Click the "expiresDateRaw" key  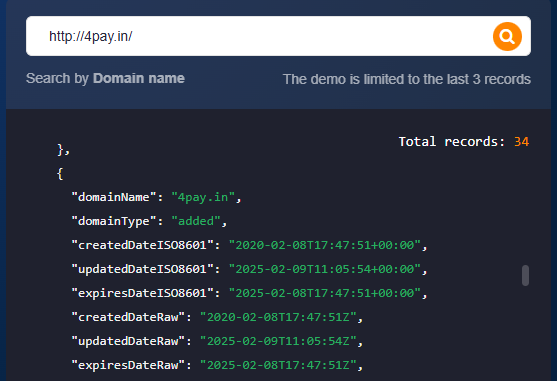[x=128, y=365]
